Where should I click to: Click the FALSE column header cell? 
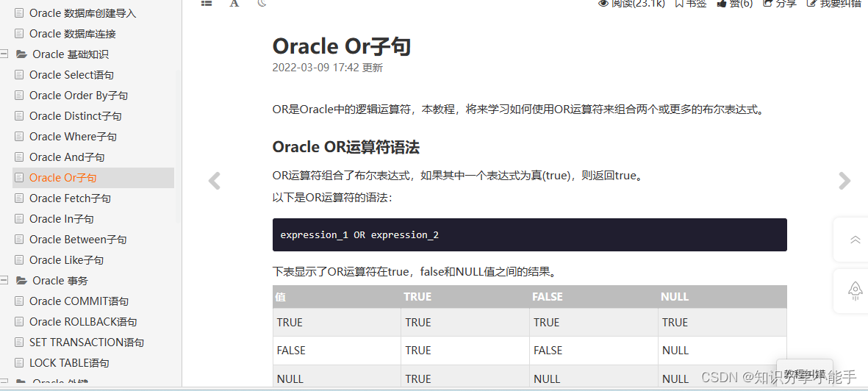594,297
